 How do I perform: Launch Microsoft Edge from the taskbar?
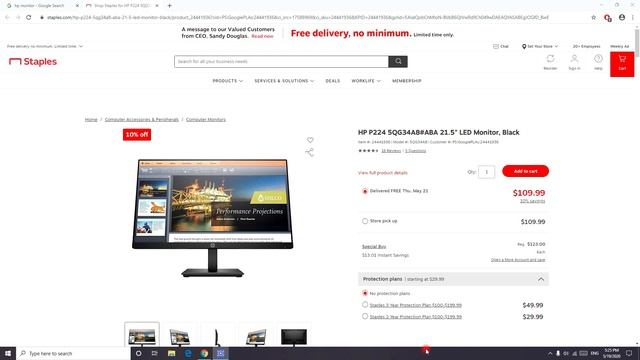pos(188,353)
